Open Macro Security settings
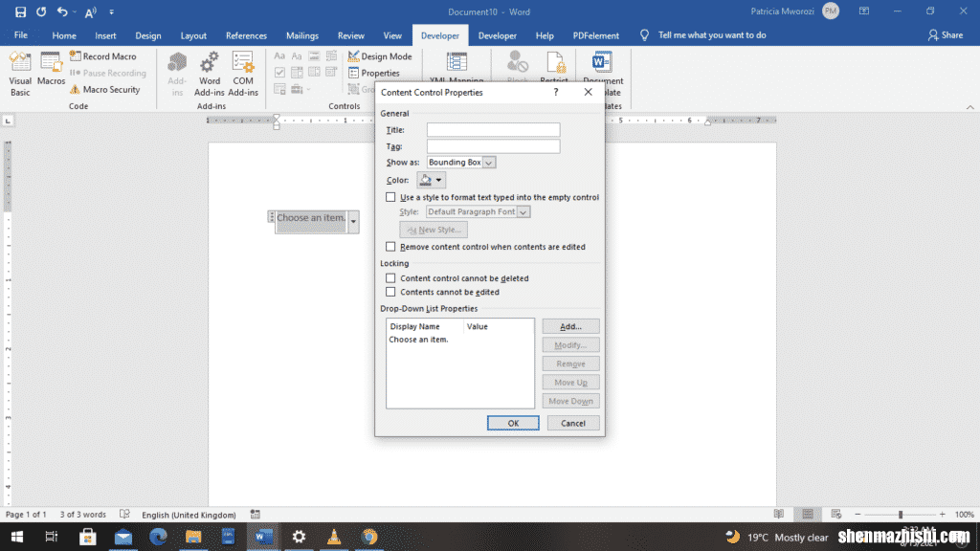Image resolution: width=980 pixels, height=551 pixels. (104, 89)
